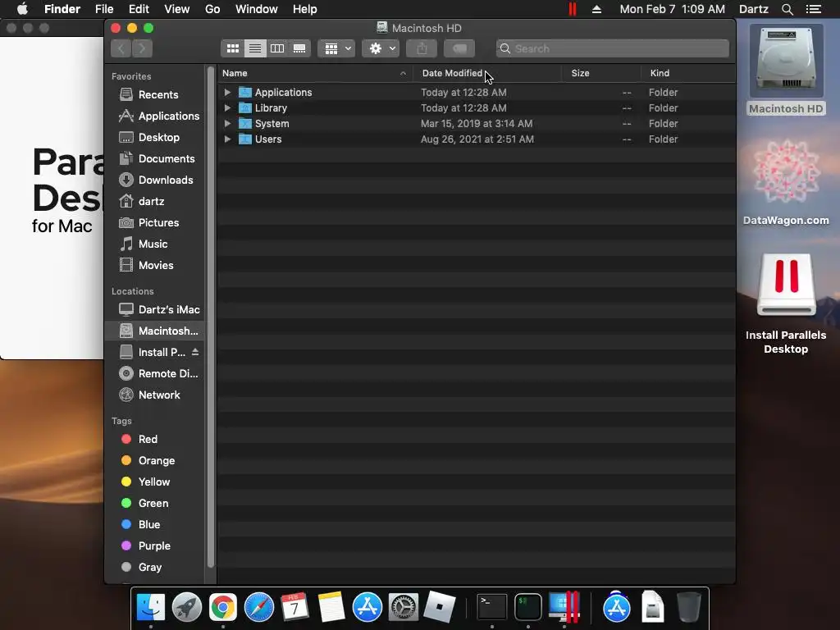Open Recents in the sidebar

[x=155, y=95]
